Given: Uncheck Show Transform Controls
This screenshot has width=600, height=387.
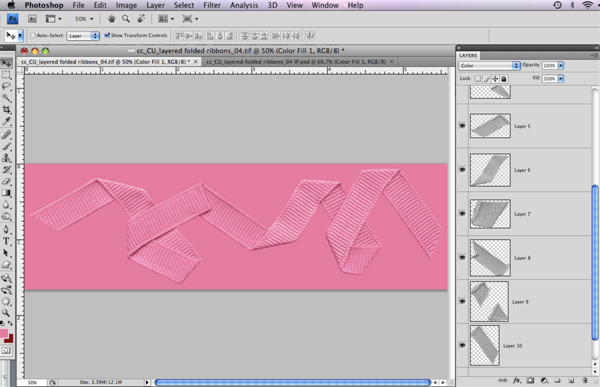Looking at the screenshot, I should click(107, 35).
